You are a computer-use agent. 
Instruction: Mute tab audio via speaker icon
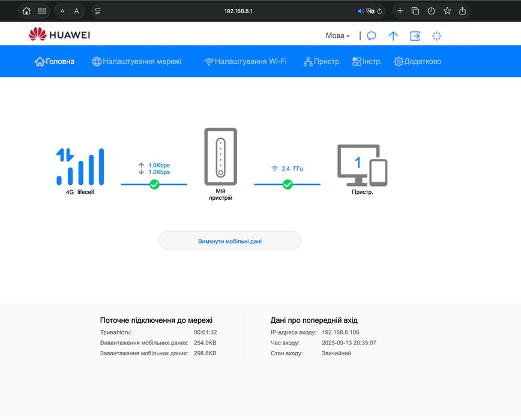361,11
